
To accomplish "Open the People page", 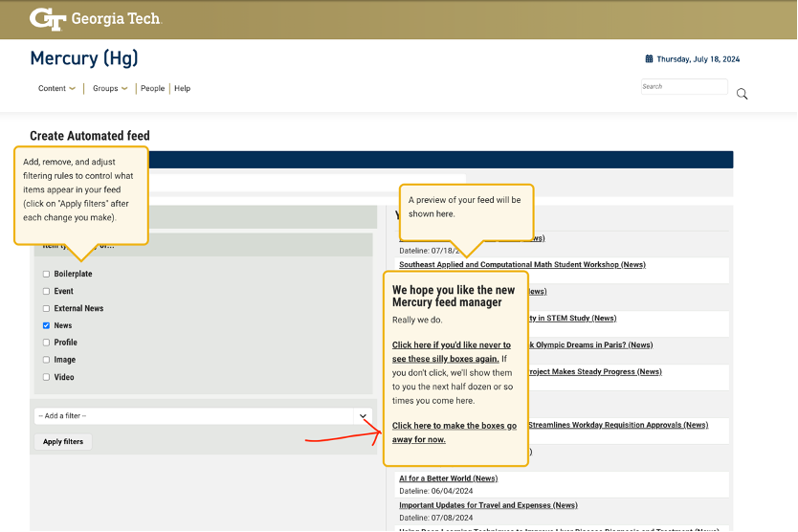I will click(153, 89).
